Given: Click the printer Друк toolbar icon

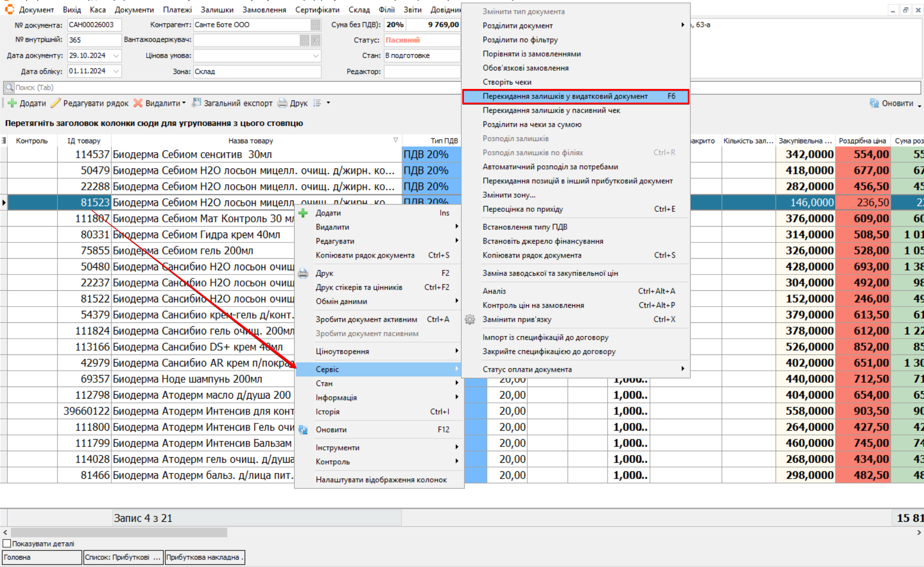Looking at the screenshot, I should tap(282, 103).
